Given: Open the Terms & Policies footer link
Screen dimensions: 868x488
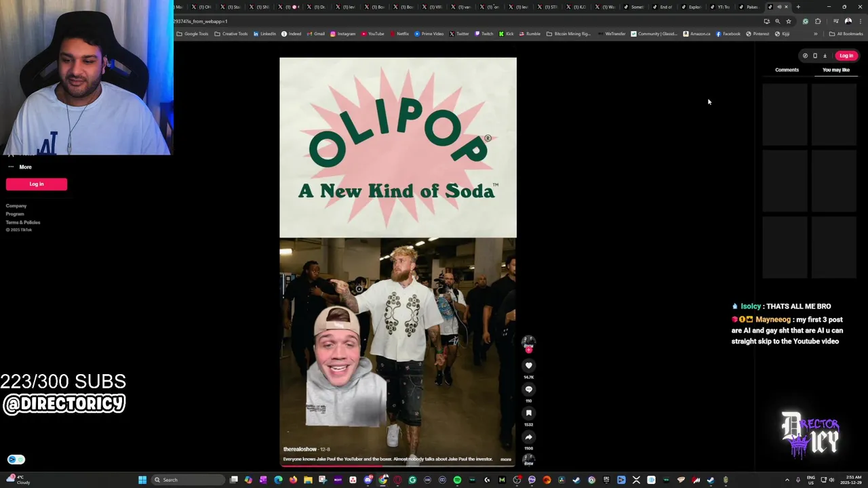Looking at the screenshot, I should (x=23, y=222).
